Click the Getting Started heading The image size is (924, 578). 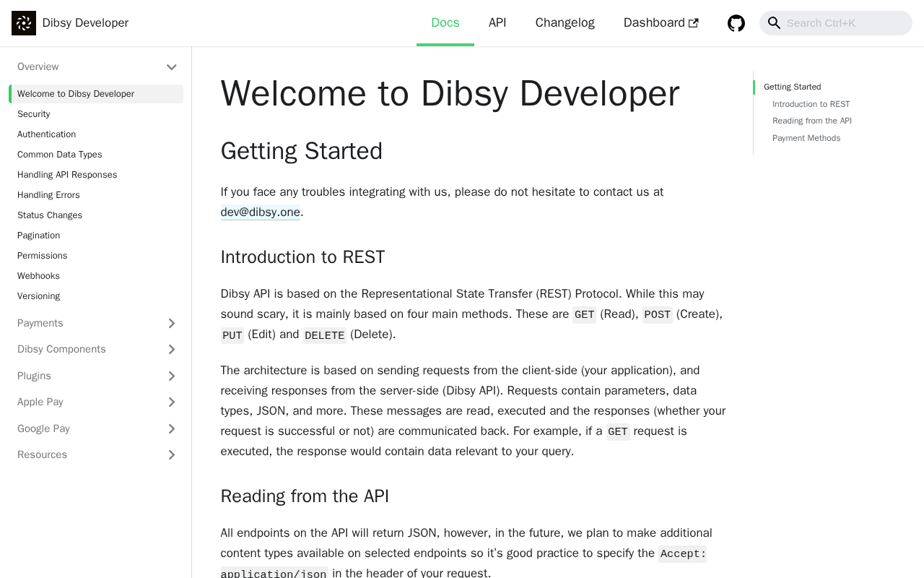coord(302,151)
